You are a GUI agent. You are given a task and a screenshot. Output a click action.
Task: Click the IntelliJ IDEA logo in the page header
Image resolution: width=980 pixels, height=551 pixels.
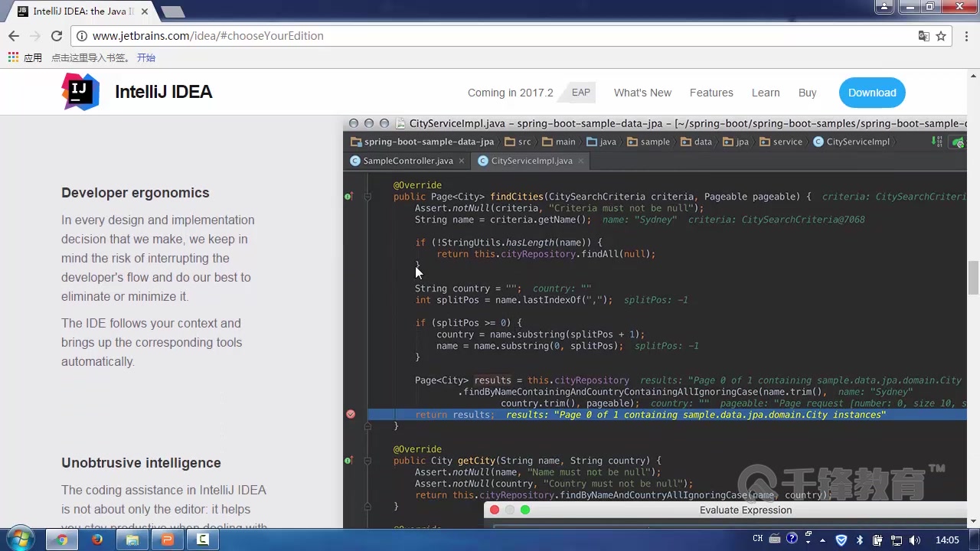80,92
